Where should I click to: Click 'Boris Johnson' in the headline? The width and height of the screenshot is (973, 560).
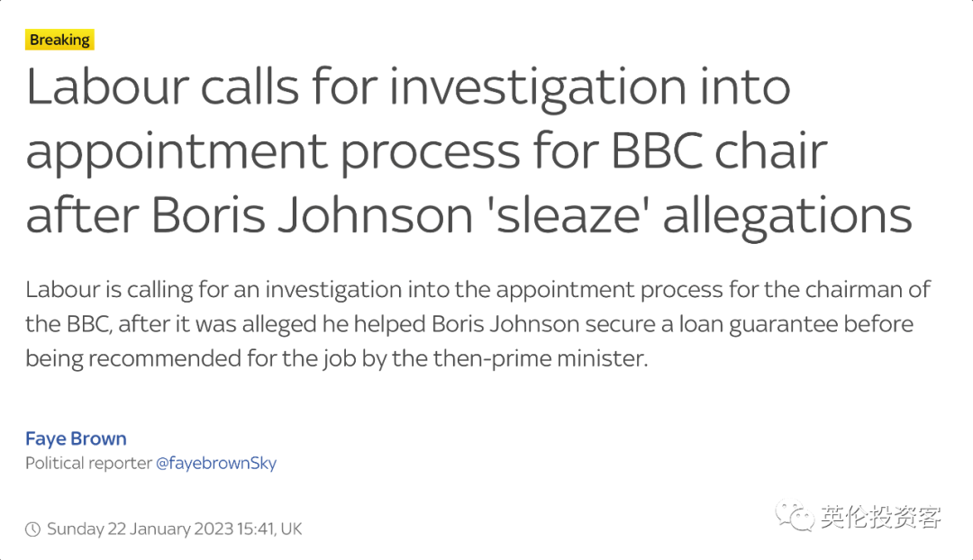click(312, 215)
